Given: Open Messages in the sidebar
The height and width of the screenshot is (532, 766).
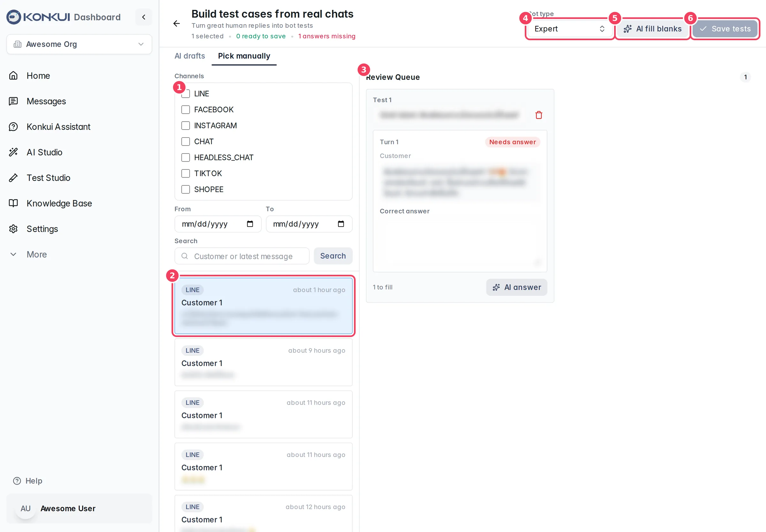Looking at the screenshot, I should pos(46,101).
